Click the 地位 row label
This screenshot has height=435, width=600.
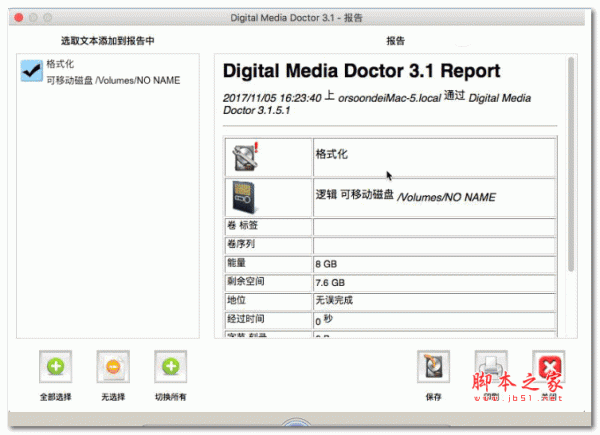(x=236, y=300)
